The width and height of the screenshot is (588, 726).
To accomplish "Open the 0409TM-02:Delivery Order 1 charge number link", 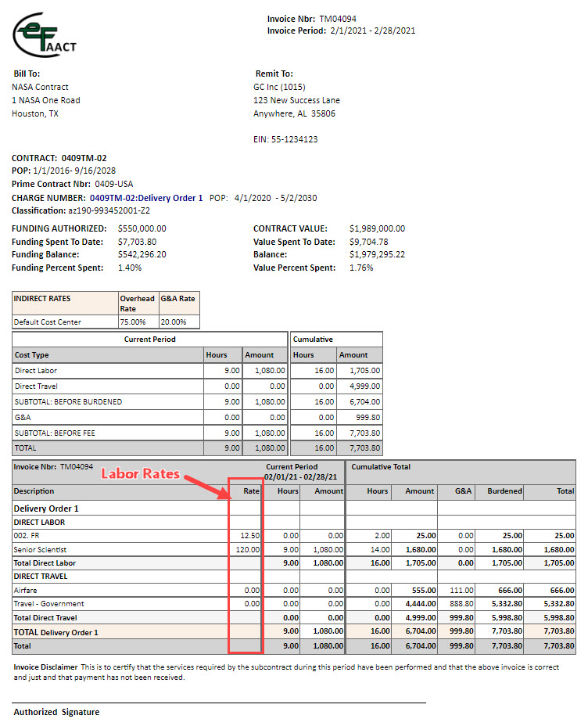I will [146, 198].
